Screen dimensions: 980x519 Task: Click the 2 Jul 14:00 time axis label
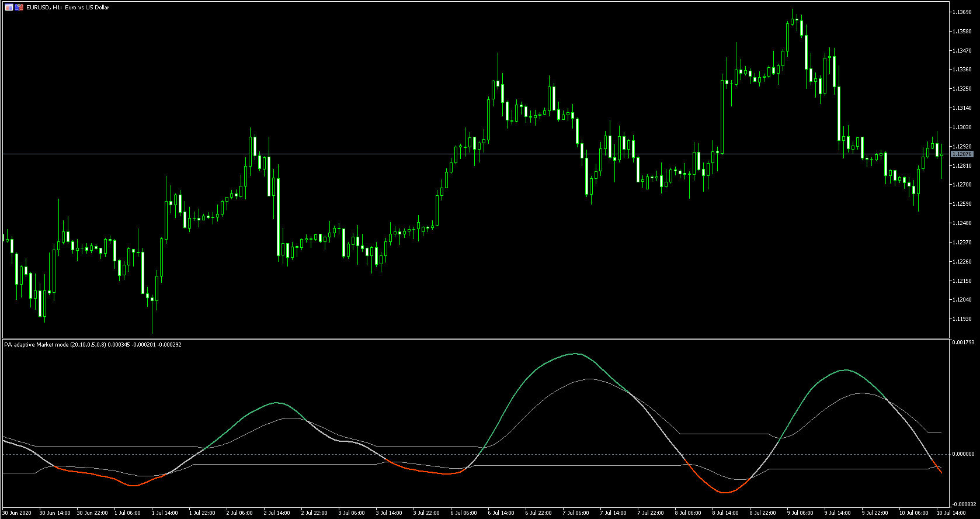[x=277, y=513]
